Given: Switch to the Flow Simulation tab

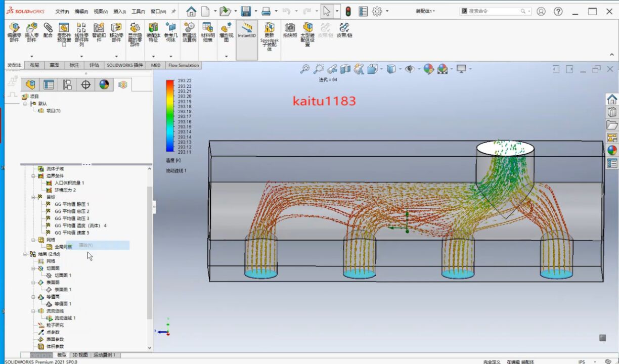Looking at the screenshot, I should (183, 65).
